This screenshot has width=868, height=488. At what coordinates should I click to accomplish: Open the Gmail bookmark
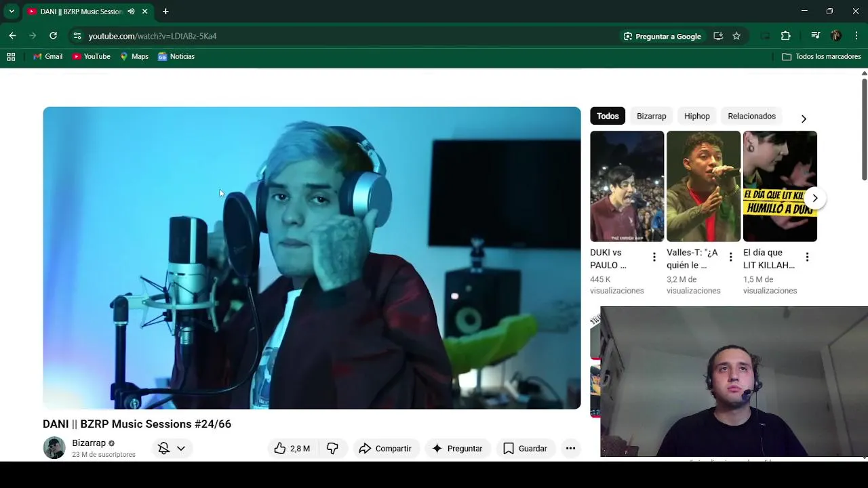pyautogui.click(x=48, y=57)
